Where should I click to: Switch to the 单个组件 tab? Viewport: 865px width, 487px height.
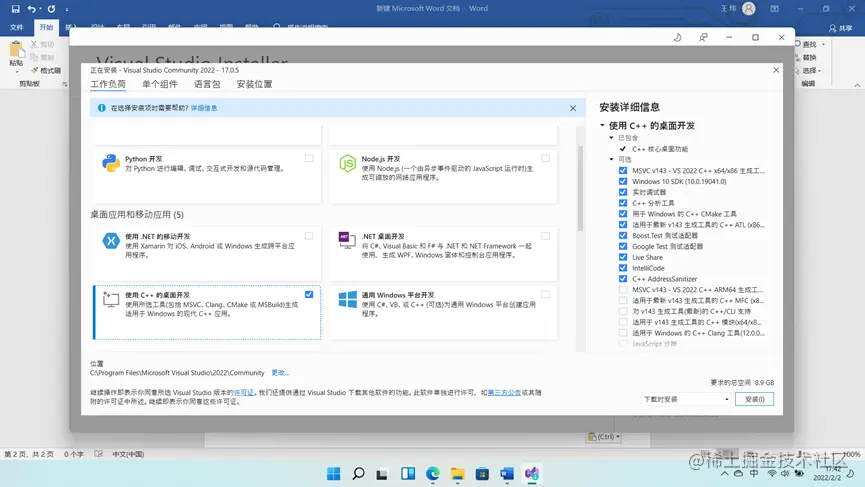click(160, 84)
